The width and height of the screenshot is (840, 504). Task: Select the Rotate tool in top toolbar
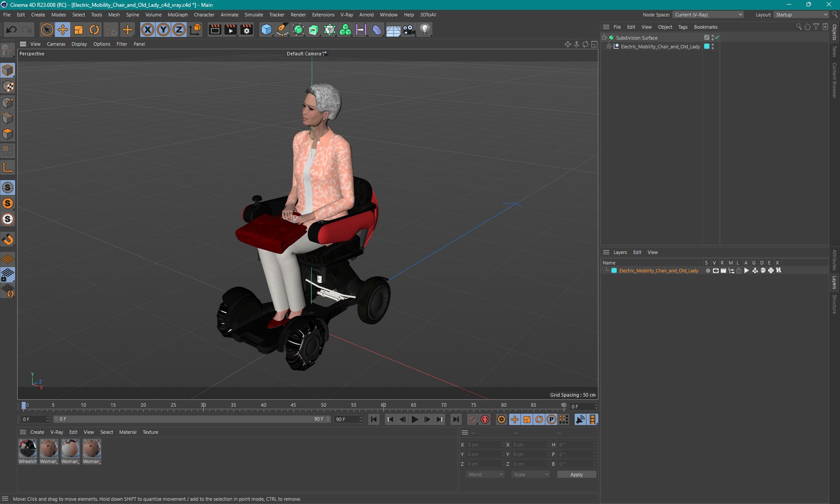94,30
